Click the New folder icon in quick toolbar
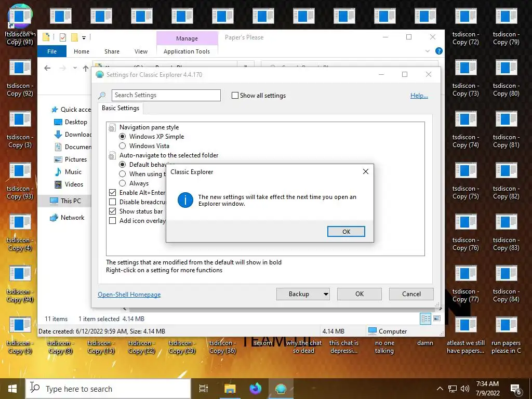Screen dimensions: 532x399 coord(74,37)
